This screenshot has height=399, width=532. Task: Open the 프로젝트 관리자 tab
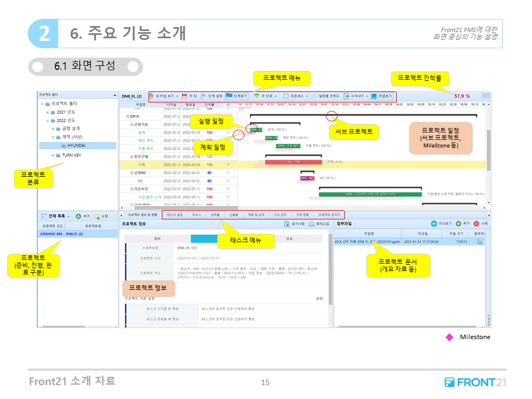(x=329, y=215)
